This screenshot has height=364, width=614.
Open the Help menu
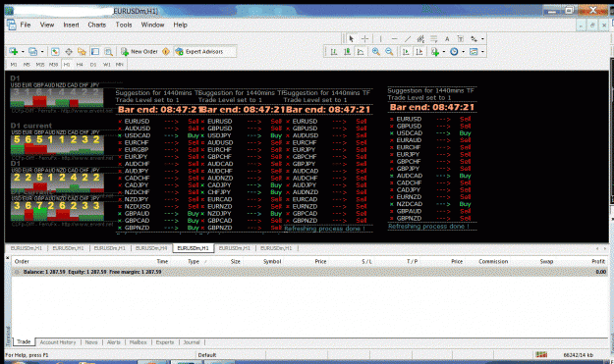pos(180,25)
